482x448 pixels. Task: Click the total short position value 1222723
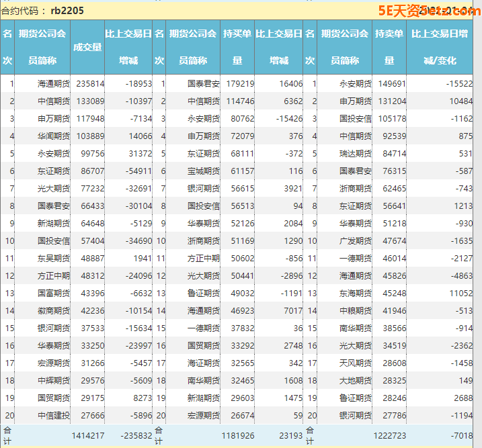pyautogui.click(x=389, y=436)
